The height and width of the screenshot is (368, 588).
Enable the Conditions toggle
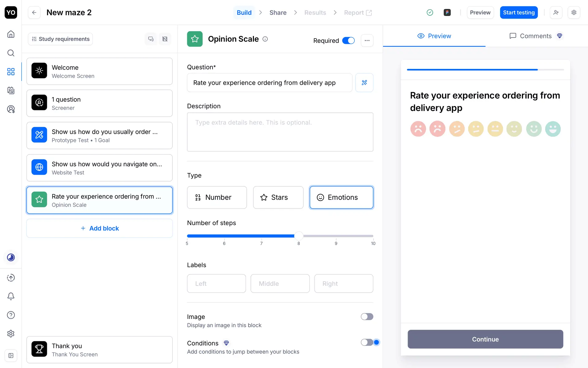tap(367, 342)
